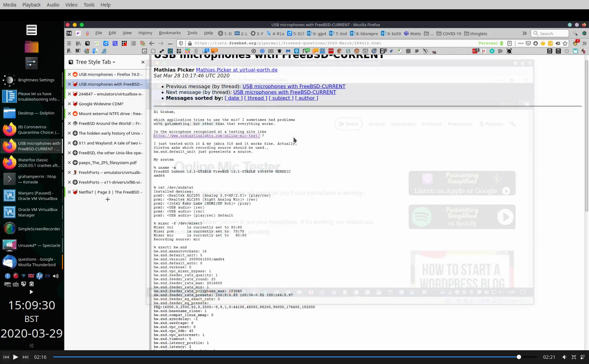Open bookmark '6: gjp4'

(317, 33)
